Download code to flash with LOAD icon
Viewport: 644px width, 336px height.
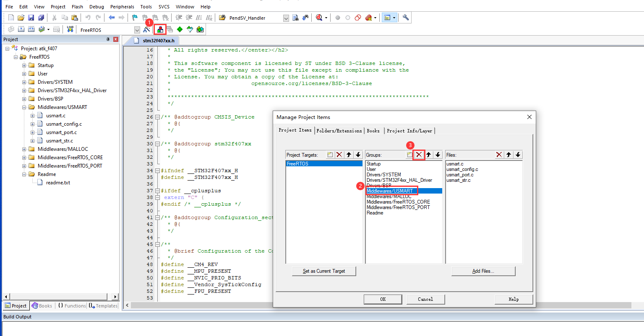click(70, 29)
